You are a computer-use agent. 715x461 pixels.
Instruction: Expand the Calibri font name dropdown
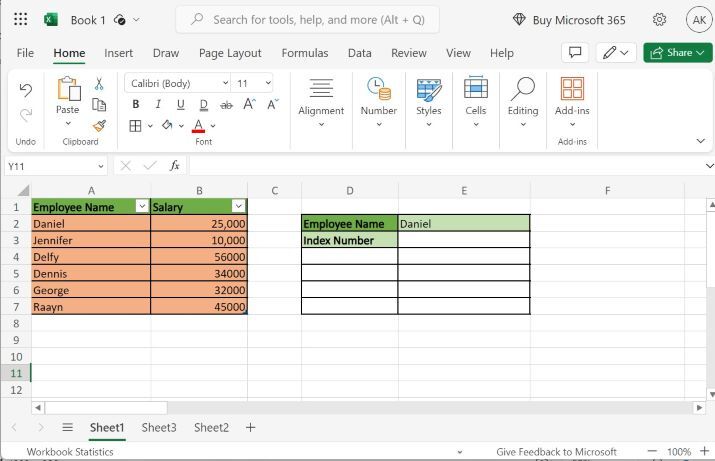click(223, 84)
